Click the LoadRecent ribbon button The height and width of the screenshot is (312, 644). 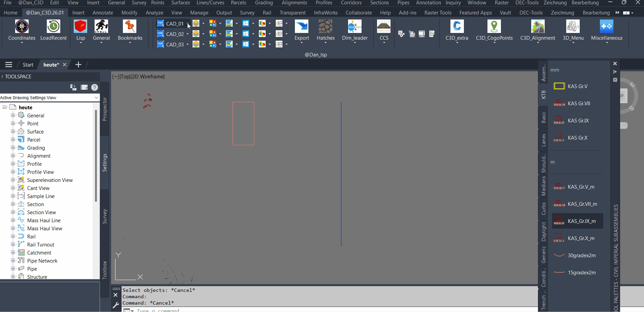(54, 30)
